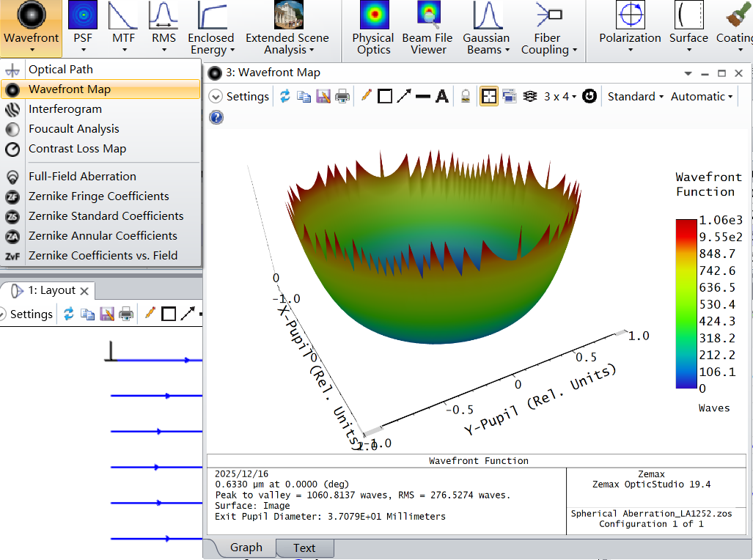Open the Polarization tool
753x560 pixels.
630,28
